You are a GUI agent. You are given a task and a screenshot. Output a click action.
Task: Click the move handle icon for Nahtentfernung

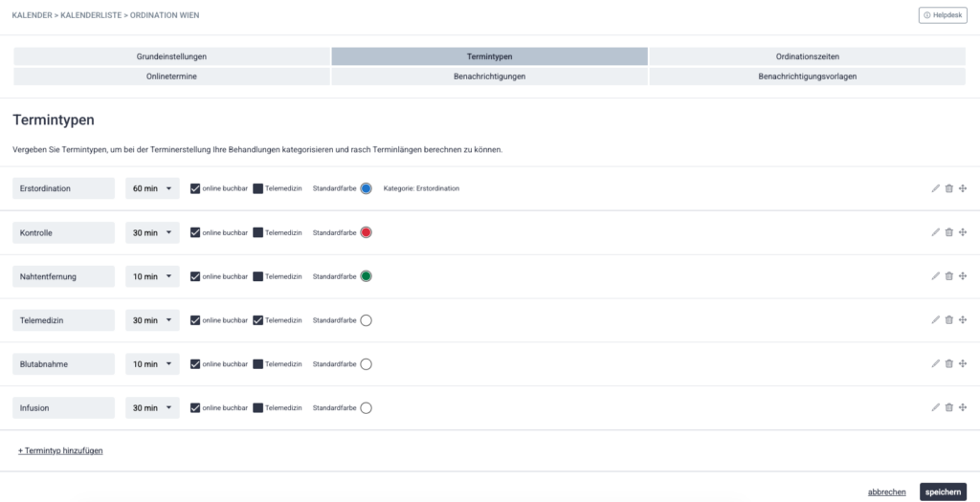tap(962, 276)
